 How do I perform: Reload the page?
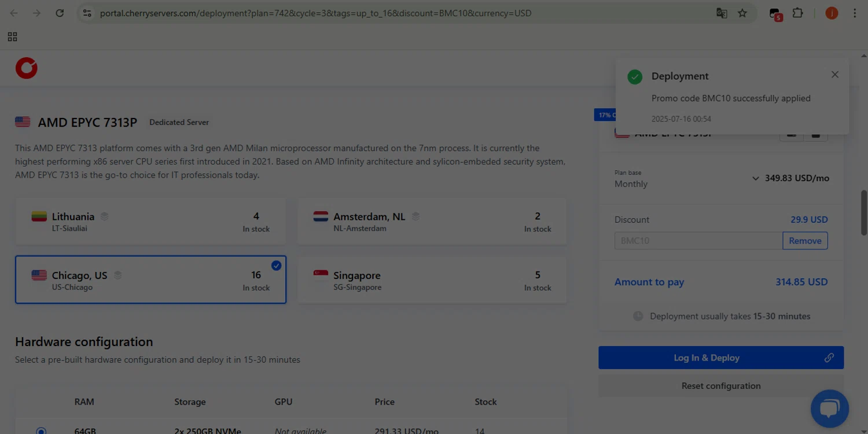click(60, 13)
